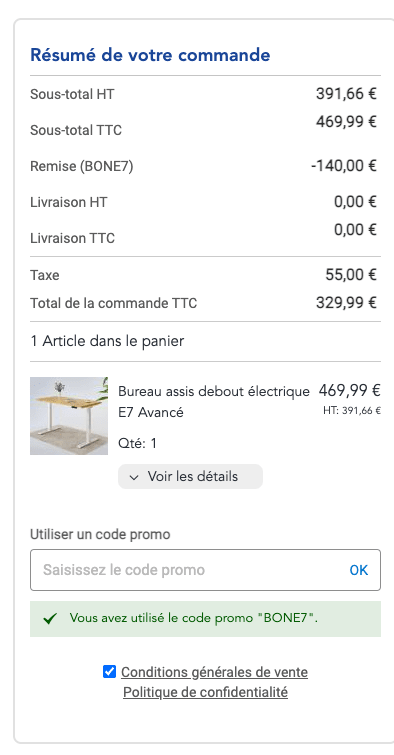This screenshot has height=755, width=394.
Task: Click the Résumé de votre commande heading
Action: tap(150, 55)
